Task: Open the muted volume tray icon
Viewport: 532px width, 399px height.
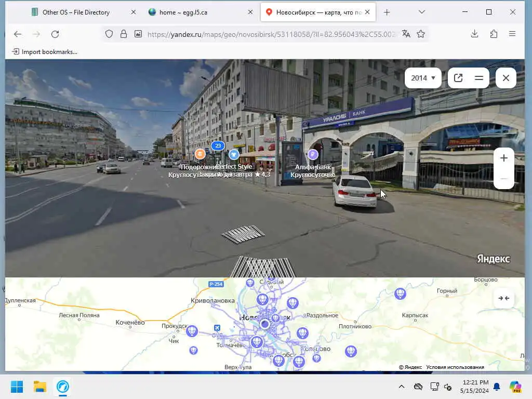Action: pos(448,387)
